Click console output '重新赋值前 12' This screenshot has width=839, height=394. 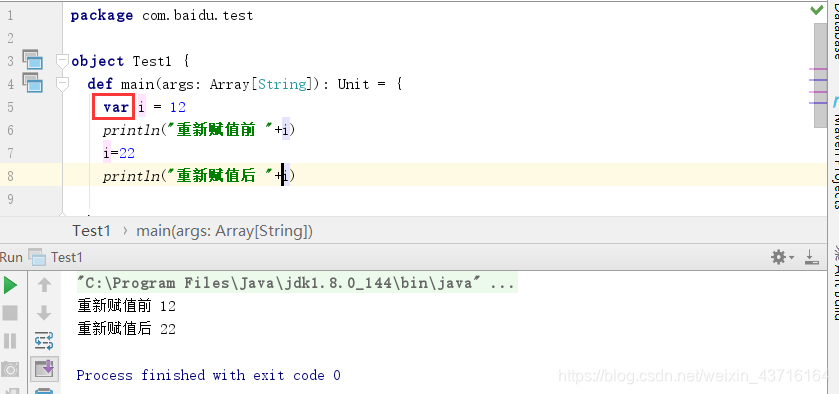coord(126,306)
